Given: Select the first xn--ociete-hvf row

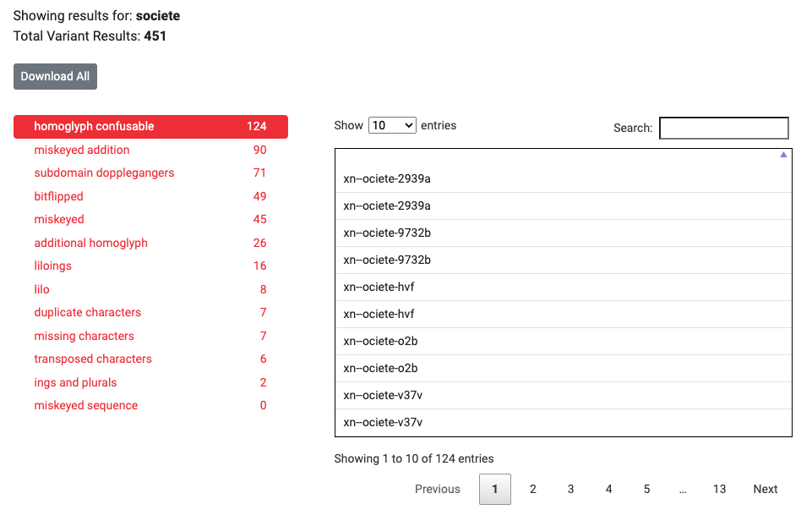Looking at the screenshot, I should tap(379, 287).
